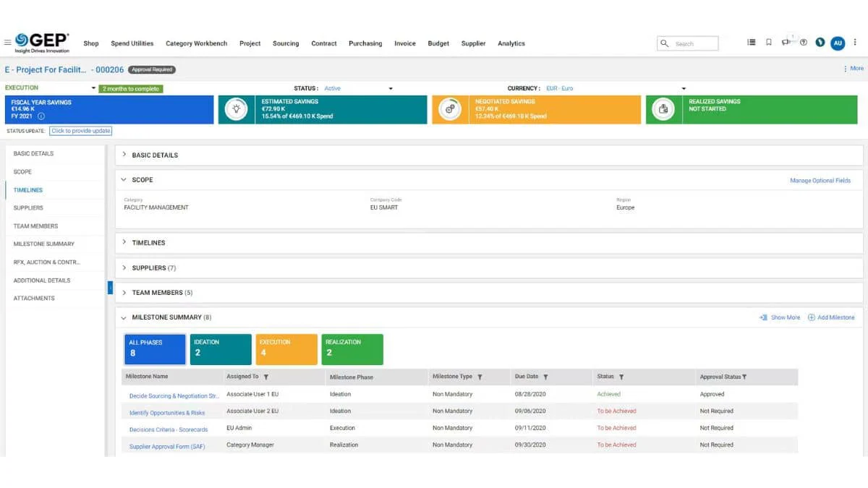
Task: Go to RFX, AUCTION & CONTR... in the sidebar
Action: click(47, 262)
